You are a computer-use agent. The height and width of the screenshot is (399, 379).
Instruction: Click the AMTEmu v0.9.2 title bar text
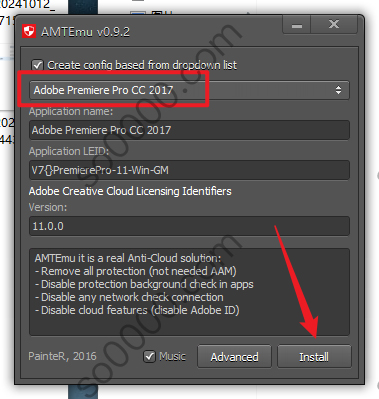[x=85, y=32]
